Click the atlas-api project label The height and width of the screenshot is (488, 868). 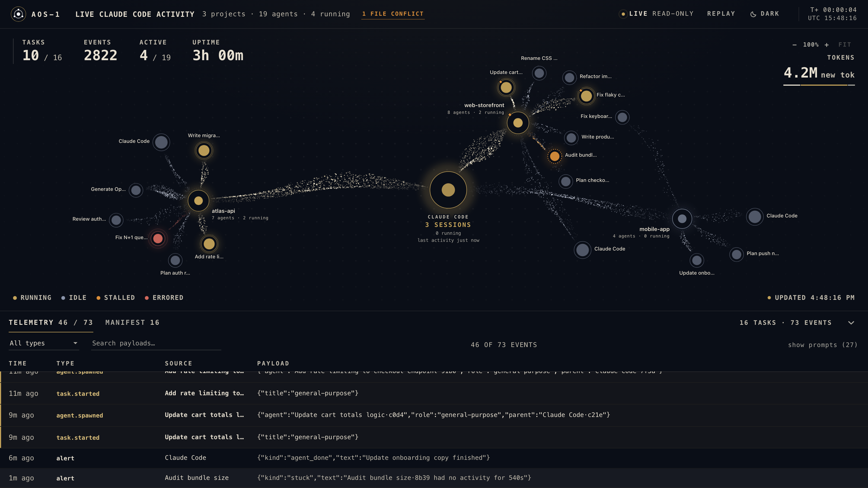[224, 211]
